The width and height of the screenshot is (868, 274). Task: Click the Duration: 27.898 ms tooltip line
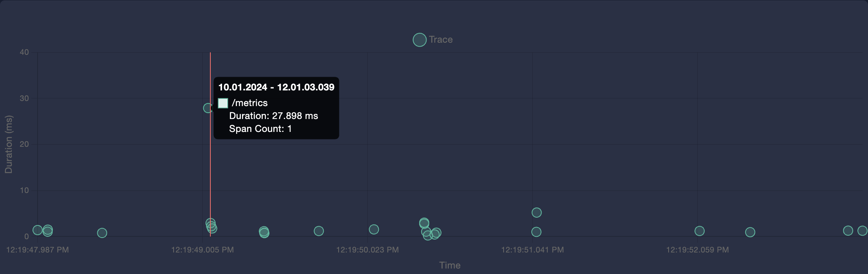pos(273,116)
